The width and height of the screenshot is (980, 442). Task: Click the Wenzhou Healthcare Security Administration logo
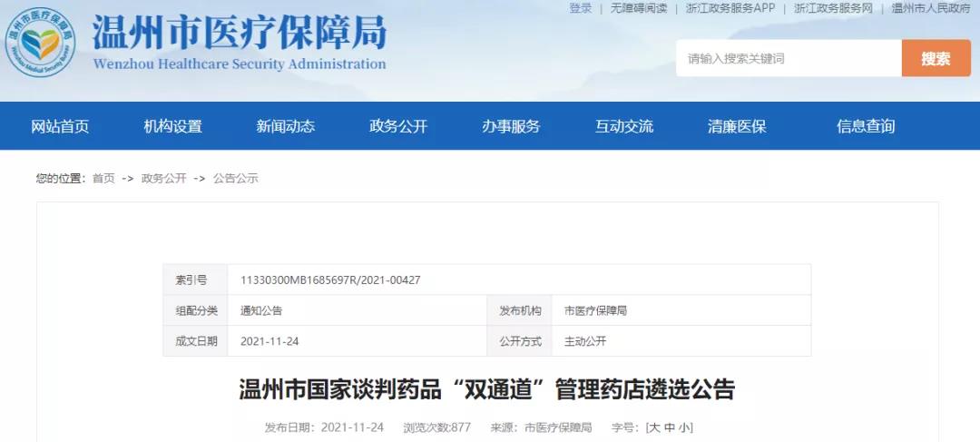pyautogui.click(x=40, y=43)
